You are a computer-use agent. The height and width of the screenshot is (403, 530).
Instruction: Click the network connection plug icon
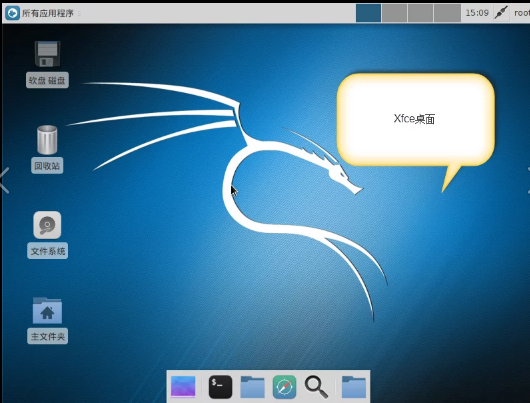coord(501,13)
